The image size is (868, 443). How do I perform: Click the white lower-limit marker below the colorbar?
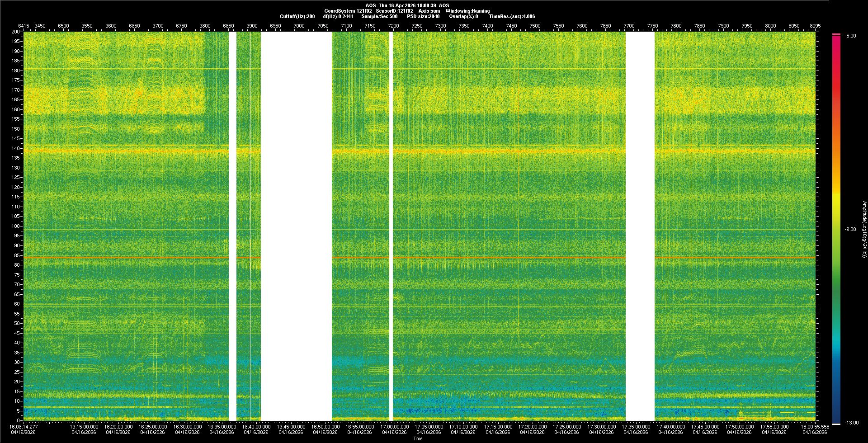[x=836, y=424]
